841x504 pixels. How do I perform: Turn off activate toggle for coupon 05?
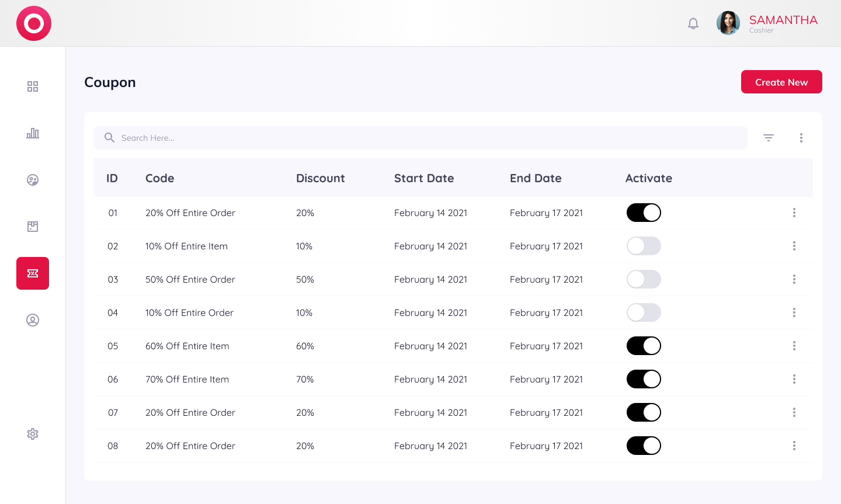click(644, 346)
